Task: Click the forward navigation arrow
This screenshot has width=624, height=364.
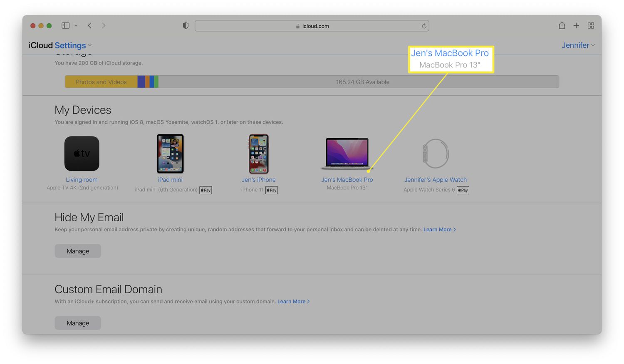Action: tap(104, 26)
